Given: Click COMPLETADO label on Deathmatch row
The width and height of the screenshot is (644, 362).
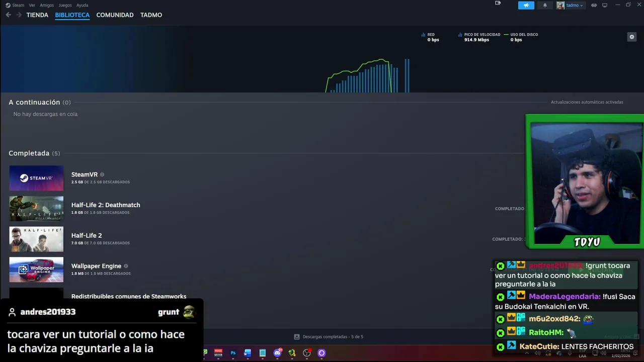Looking at the screenshot, I should click(509, 209).
